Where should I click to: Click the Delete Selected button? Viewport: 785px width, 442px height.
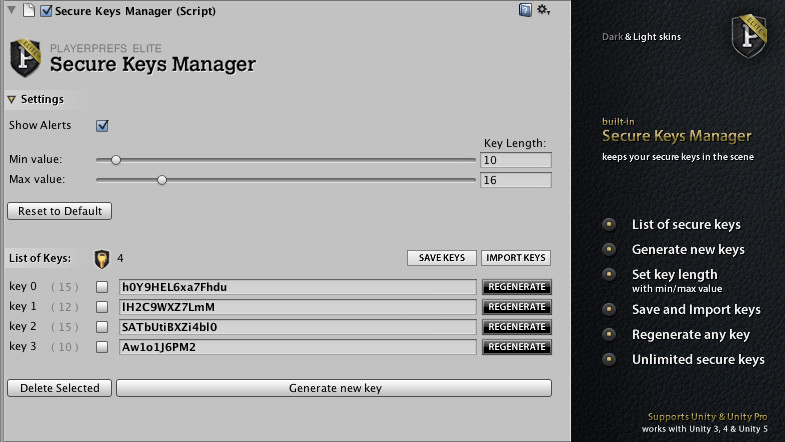coord(60,388)
